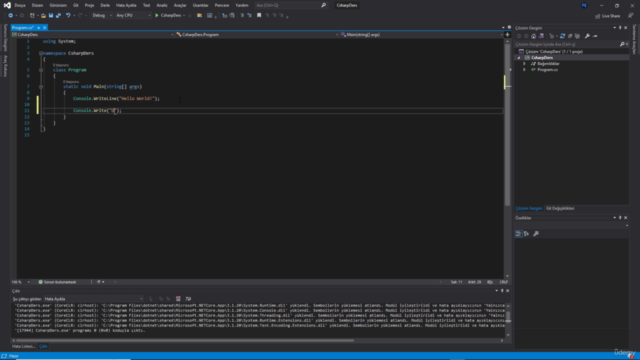Click Sync with Active Document icon
This screenshot has height=360, width=640.
coord(562,36)
